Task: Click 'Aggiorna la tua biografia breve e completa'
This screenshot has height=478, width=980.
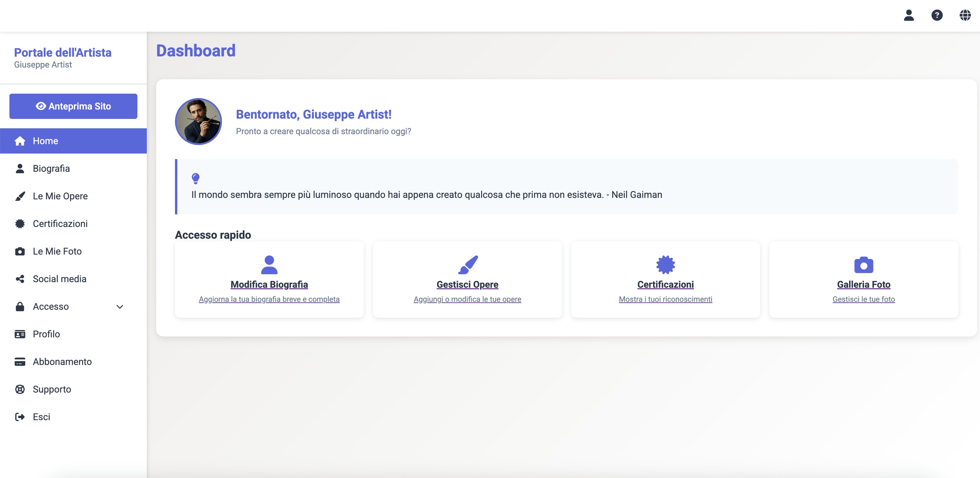Action: [x=269, y=299]
